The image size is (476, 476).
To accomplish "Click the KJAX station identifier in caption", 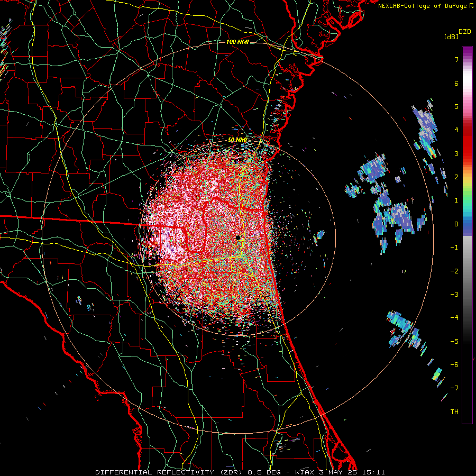I will tap(305, 472).
